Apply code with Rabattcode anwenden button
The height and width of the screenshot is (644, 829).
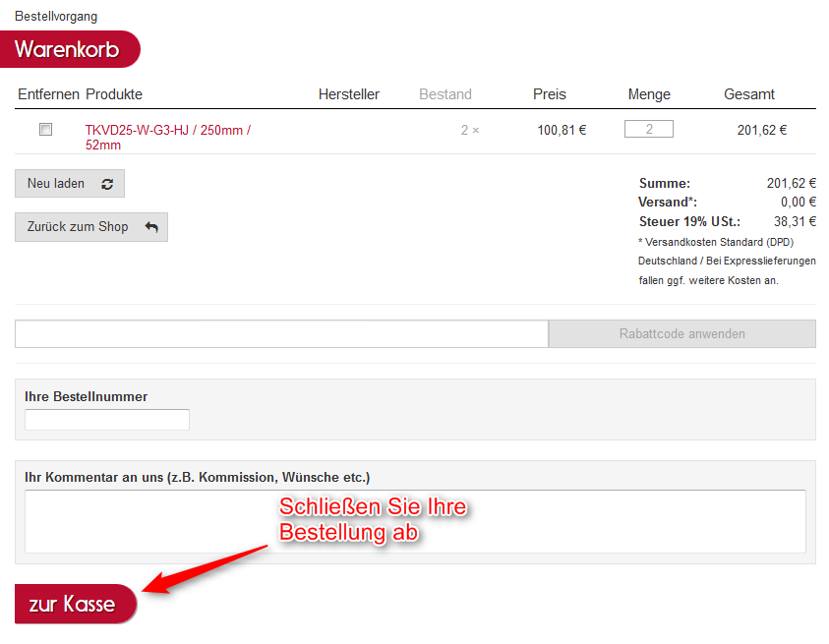coord(682,333)
